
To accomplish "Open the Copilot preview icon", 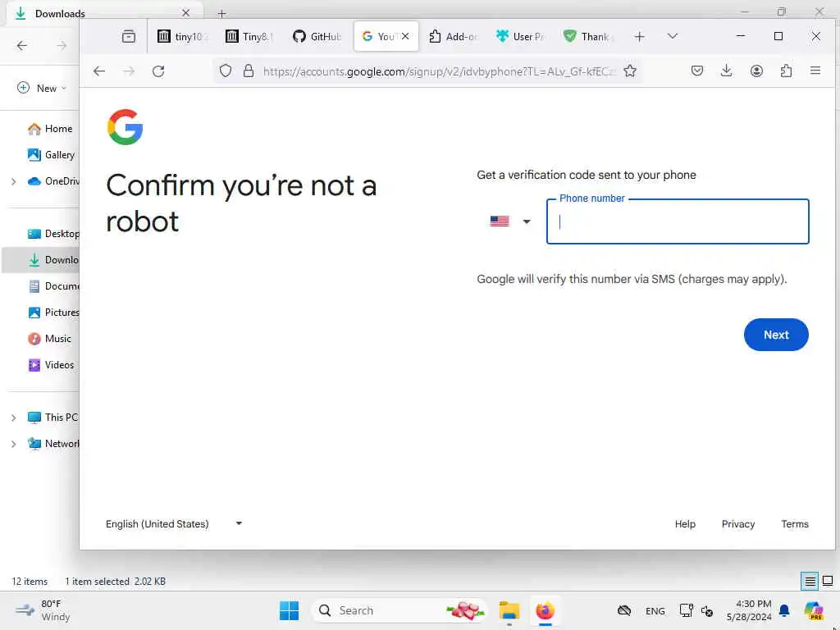I will click(813, 610).
